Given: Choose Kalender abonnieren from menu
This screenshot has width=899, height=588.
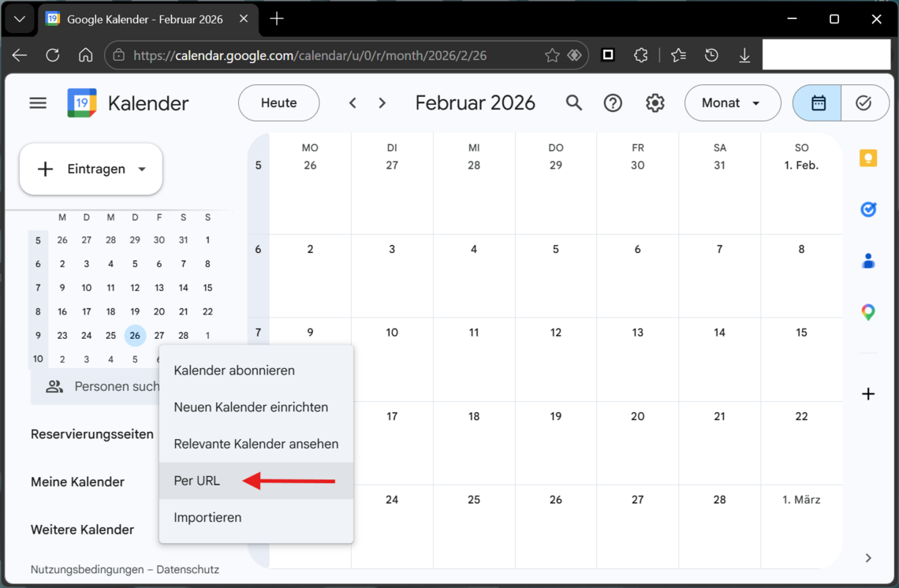Looking at the screenshot, I should point(234,370).
